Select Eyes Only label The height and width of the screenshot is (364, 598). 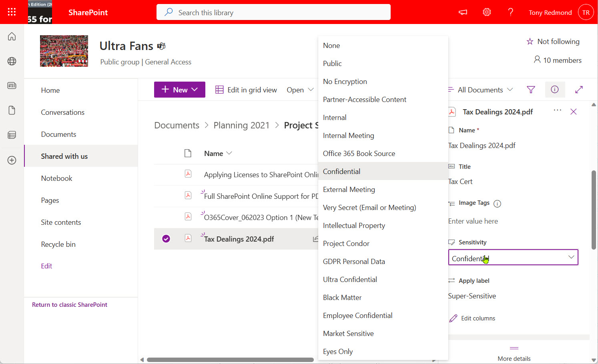click(x=383, y=352)
